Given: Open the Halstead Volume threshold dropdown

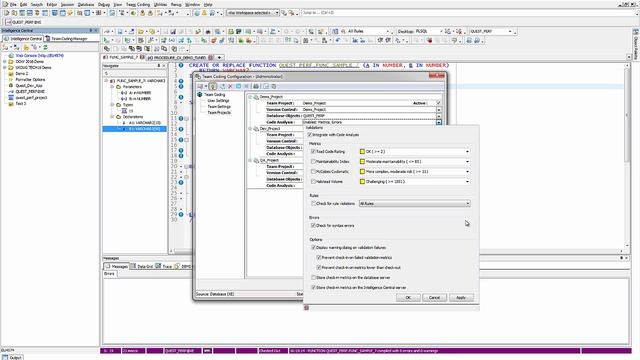Looking at the screenshot, I should (467, 182).
